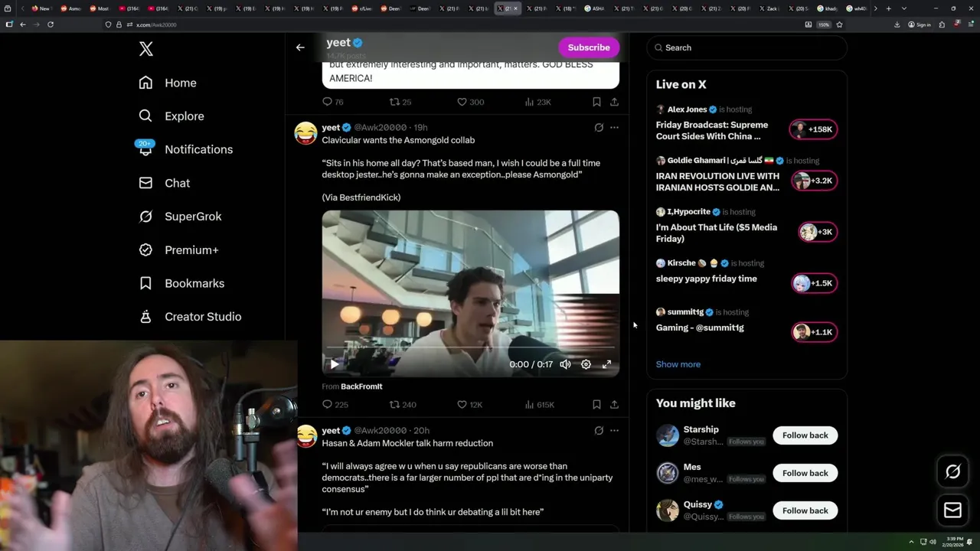The image size is (980, 551).
Task: Open Chat in the sidebar
Action: [x=164, y=183]
